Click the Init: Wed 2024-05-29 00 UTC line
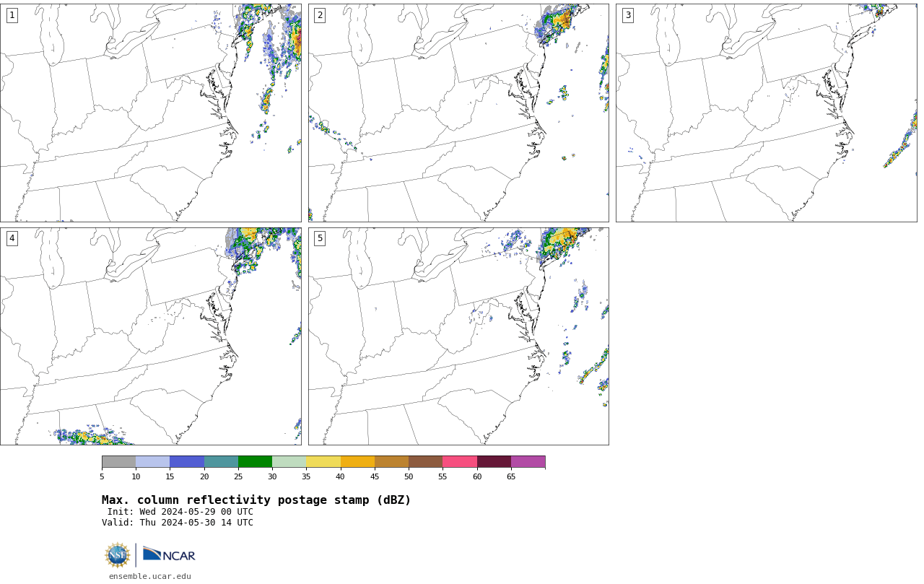The width and height of the screenshot is (924, 584). (x=180, y=512)
